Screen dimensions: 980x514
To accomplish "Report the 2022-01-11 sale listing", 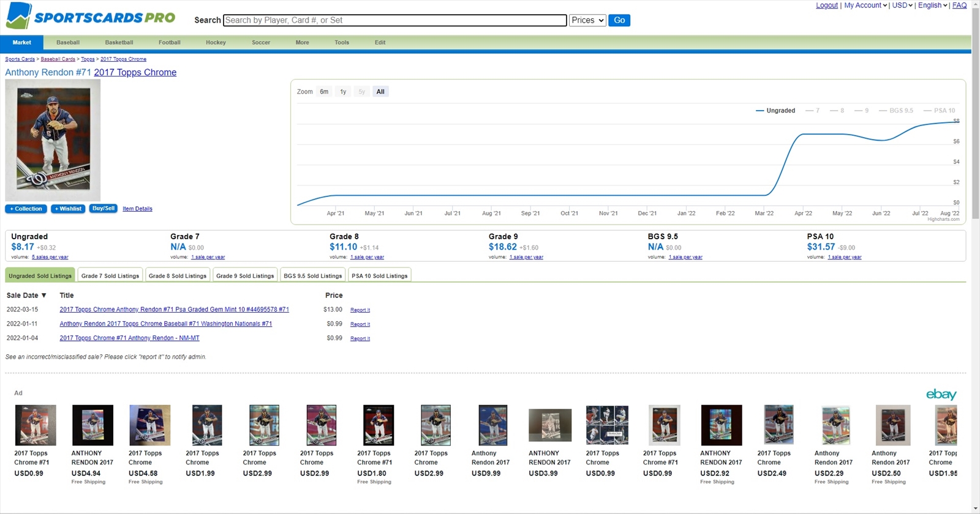I will (x=360, y=324).
